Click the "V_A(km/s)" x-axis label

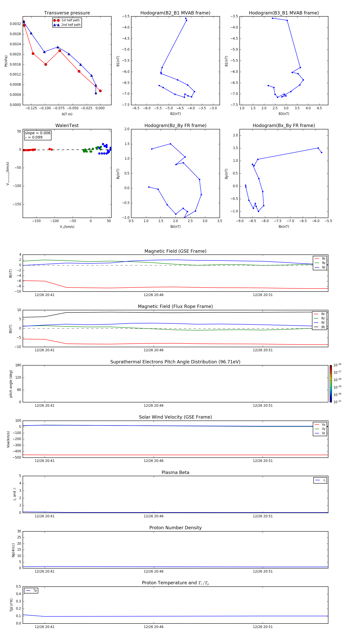(x=67, y=227)
